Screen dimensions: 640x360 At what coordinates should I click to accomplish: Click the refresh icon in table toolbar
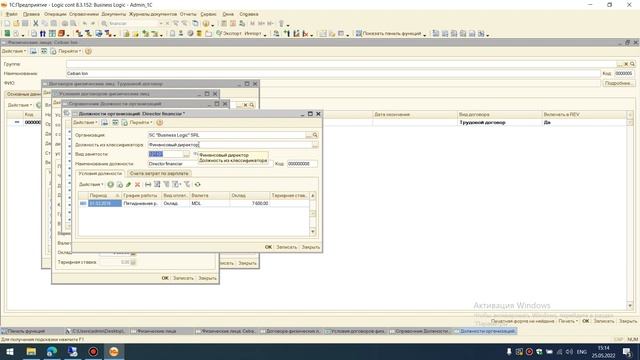coord(198,184)
